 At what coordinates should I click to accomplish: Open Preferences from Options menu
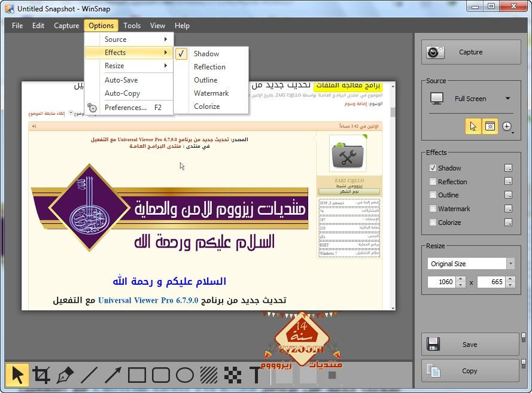(x=129, y=108)
